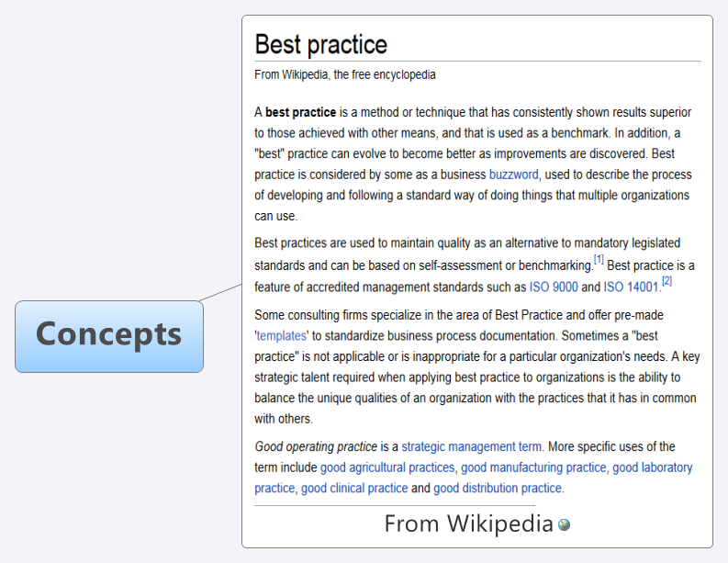The image size is (728, 563).
Task: Open the ISO 9000 link
Action: [554, 287]
